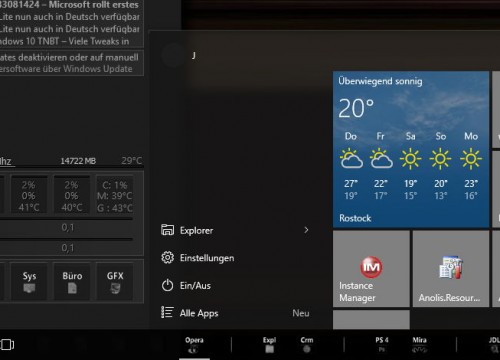Expand the Explorer jump list chevron

306,230
